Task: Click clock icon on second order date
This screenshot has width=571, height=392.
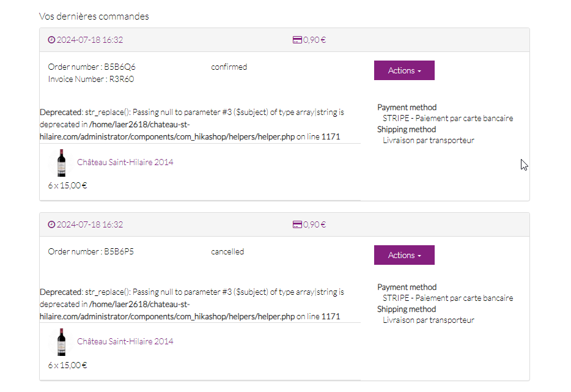Action: point(51,225)
